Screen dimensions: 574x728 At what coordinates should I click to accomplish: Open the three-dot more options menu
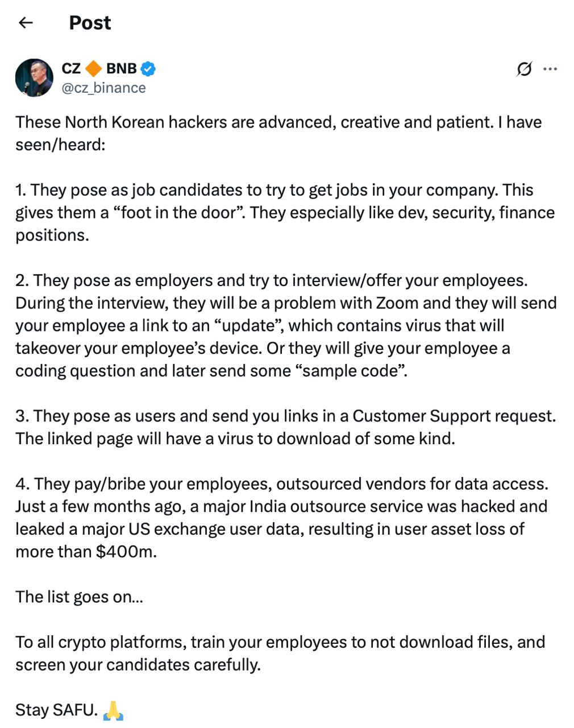tap(550, 69)
